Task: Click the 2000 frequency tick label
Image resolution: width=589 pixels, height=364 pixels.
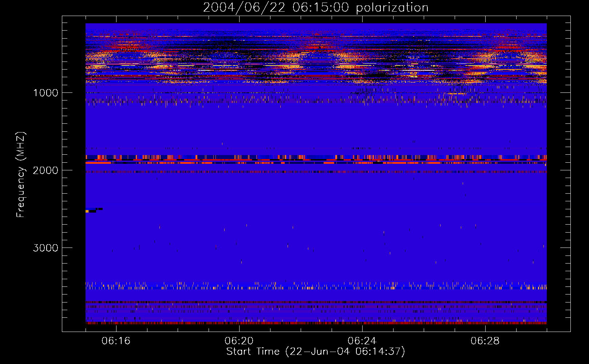Action: coord(46,170)
